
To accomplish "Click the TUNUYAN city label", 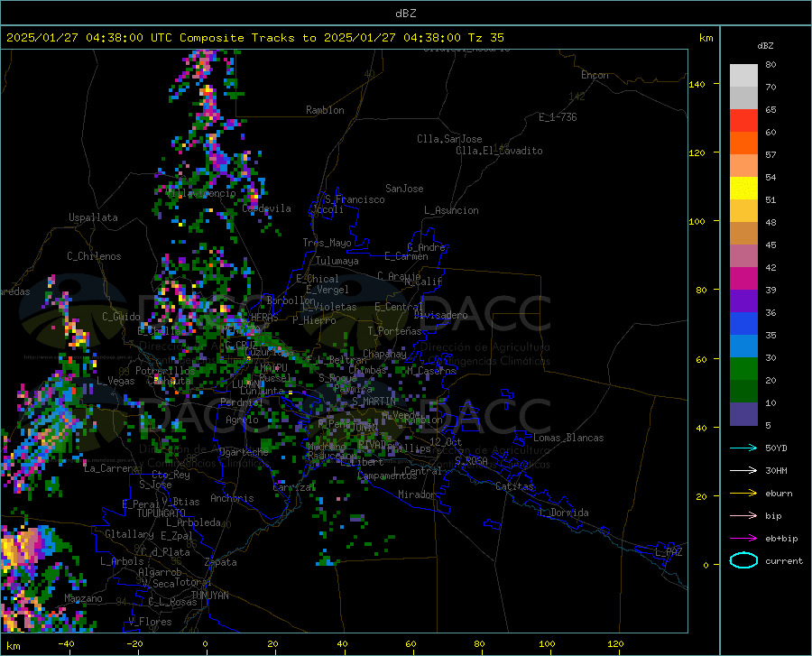I will coord(209,596).
